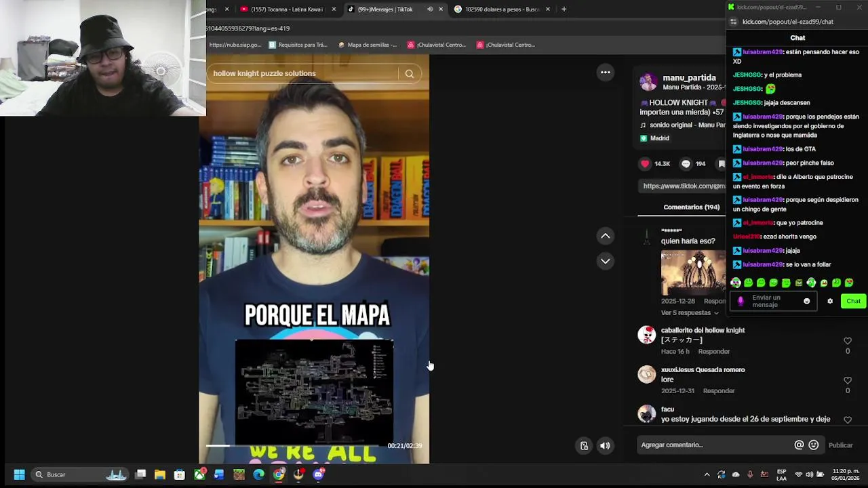868x488 pixels.
Task: Open Kick chat emoji picker
Action: pyautogui.click(x=806, y=302)
